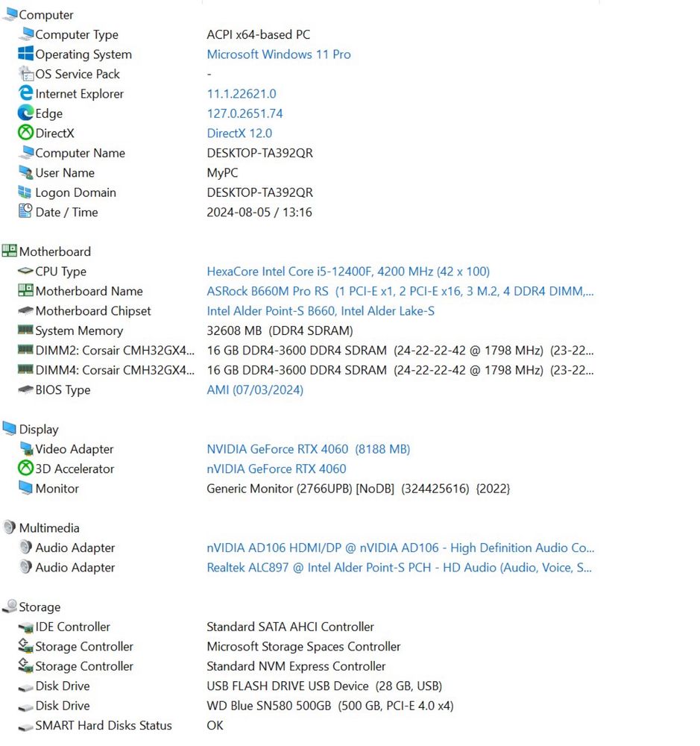Click the Multimedia section speaker icon
The width and height of the screenshot is (700, 746).
pos(10,527)
